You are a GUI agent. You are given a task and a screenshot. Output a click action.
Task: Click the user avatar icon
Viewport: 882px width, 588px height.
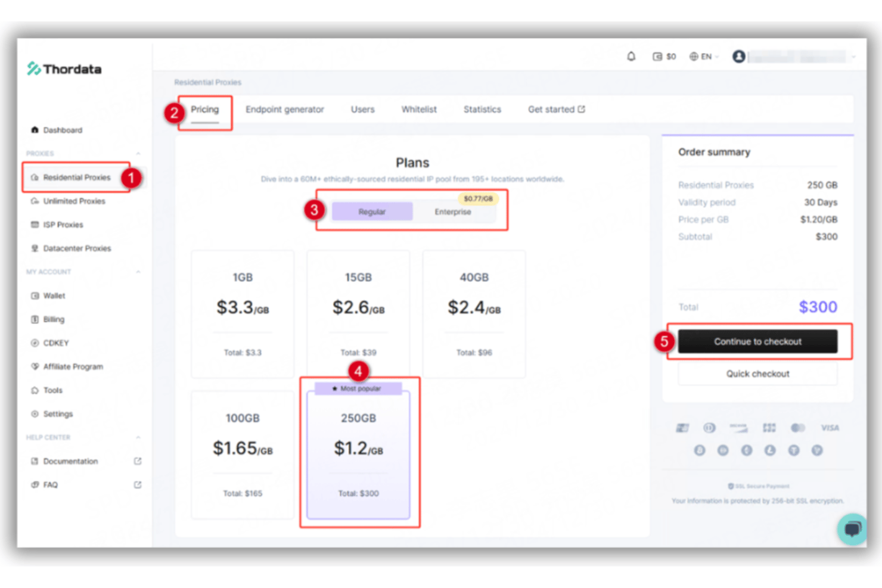point(739,57)
